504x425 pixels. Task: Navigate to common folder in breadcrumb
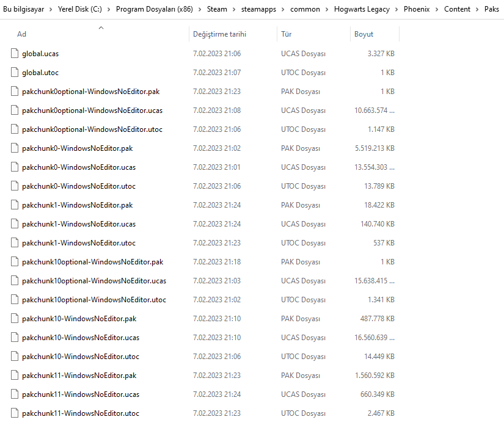[x=305, y=9]
